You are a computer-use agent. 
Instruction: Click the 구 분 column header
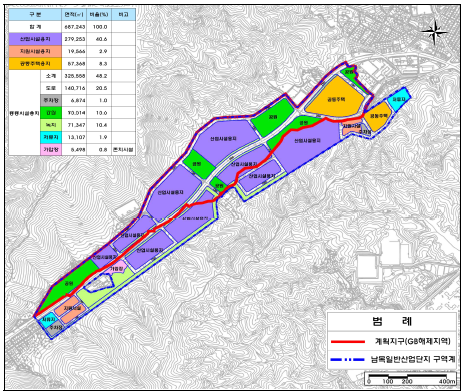point(35,15)
